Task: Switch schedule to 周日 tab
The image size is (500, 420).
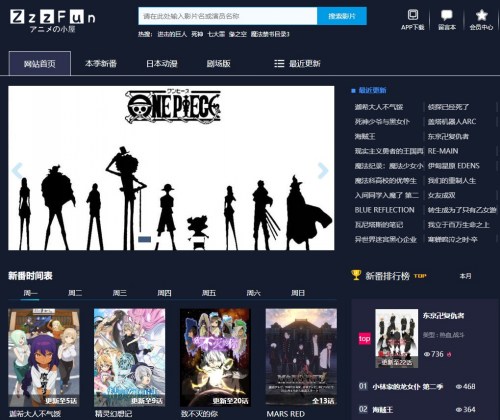Action: tap(298, 293)
